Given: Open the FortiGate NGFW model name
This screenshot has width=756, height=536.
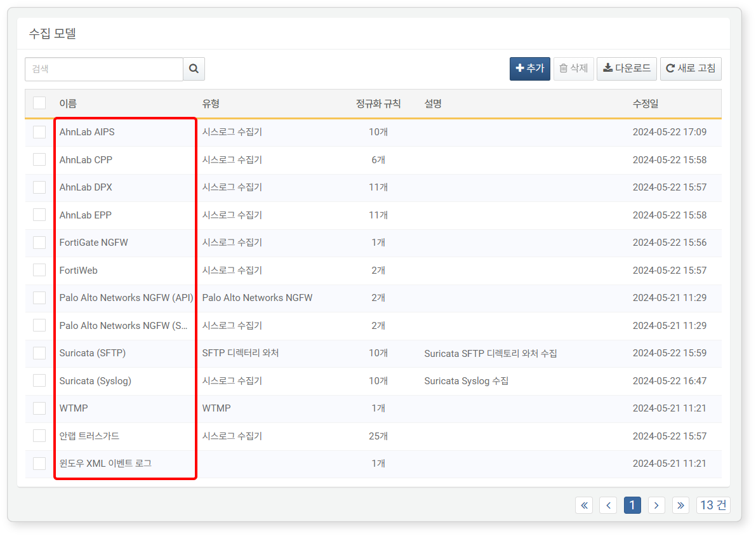Looking at the screenshot, I should pyautogui.click(x=93, y=243).
